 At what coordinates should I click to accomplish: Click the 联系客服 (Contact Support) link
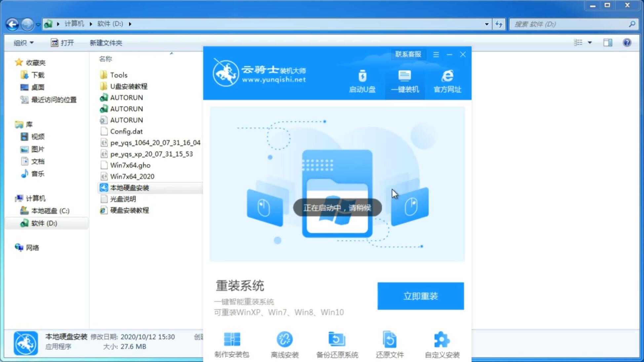coord(408,54)
